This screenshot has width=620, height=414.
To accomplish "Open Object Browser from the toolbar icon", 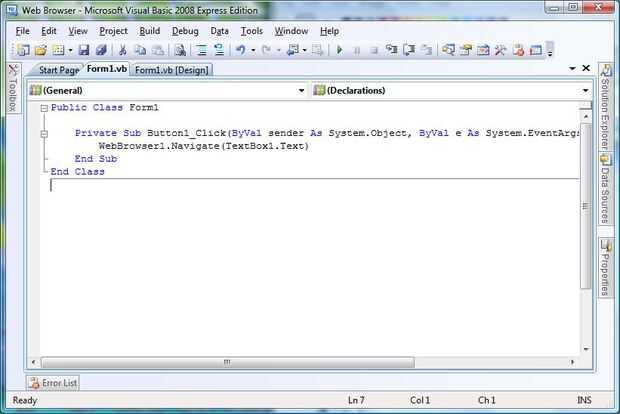I will point(483,50).
